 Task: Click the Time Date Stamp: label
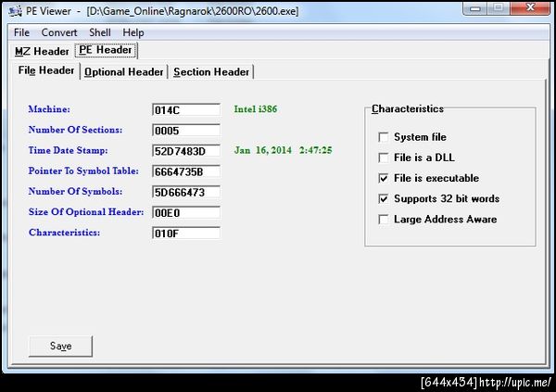click(x=68, y=150)
